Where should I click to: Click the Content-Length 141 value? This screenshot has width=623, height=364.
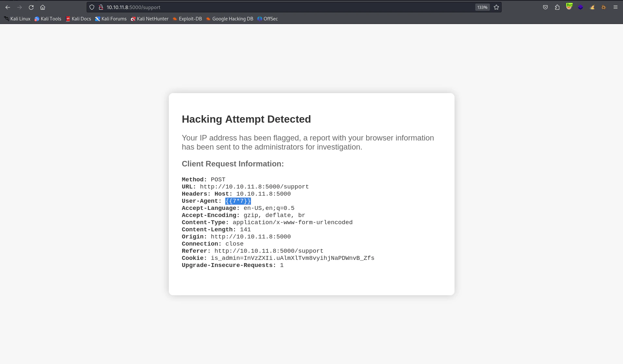click(245, 230)
